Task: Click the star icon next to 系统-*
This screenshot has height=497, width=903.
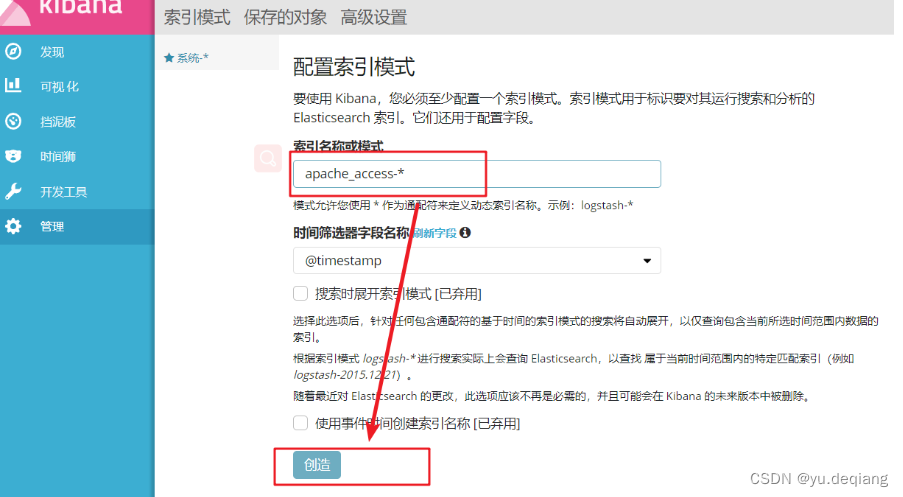Action: pos(169,58)
